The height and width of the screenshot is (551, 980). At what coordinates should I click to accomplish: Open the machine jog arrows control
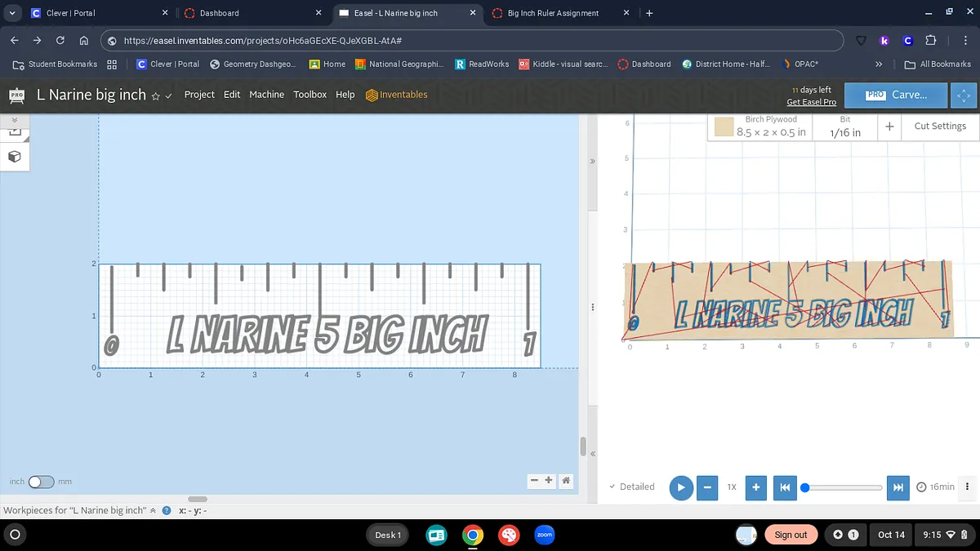(x=964, y=96)
